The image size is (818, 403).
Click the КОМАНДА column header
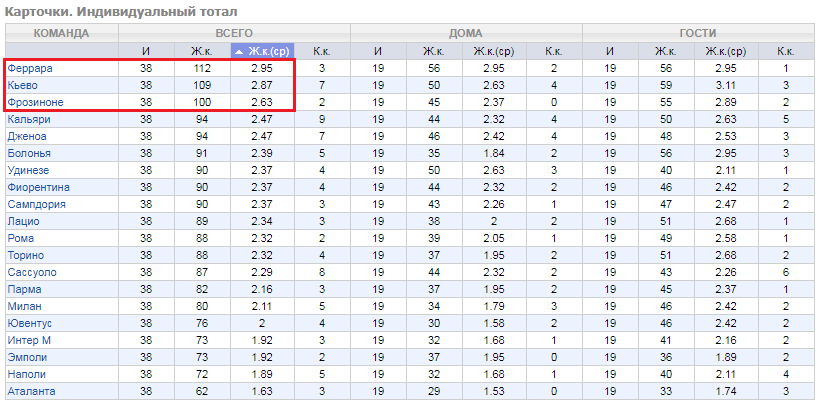coord(62,33)
